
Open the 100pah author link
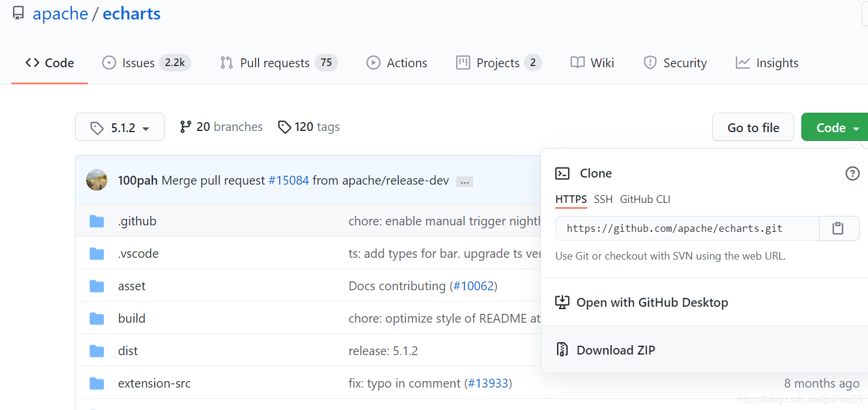[x=137, y=181]
